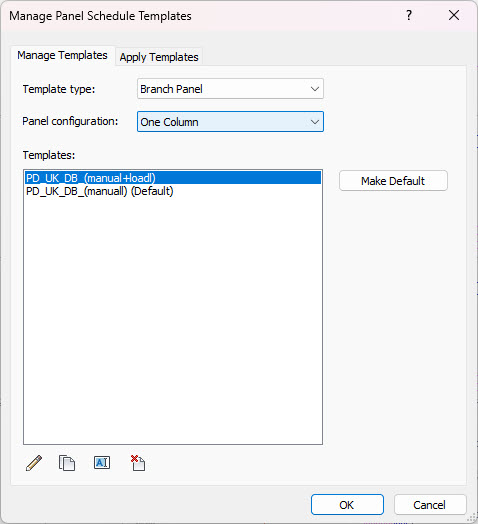The width and height of the screenshot is (478, 524).
Task: Confirm with the OK button
Action: (x=347, y=505)
